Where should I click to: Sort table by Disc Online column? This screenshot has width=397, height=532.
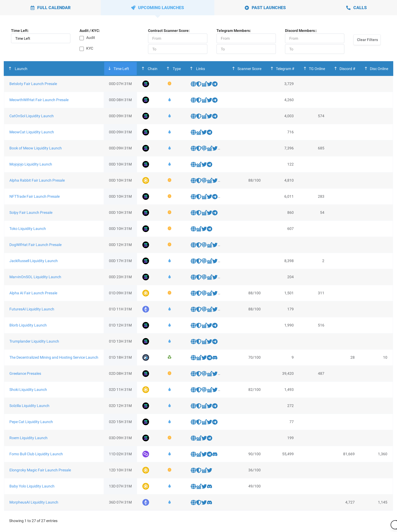pos(376,69)
